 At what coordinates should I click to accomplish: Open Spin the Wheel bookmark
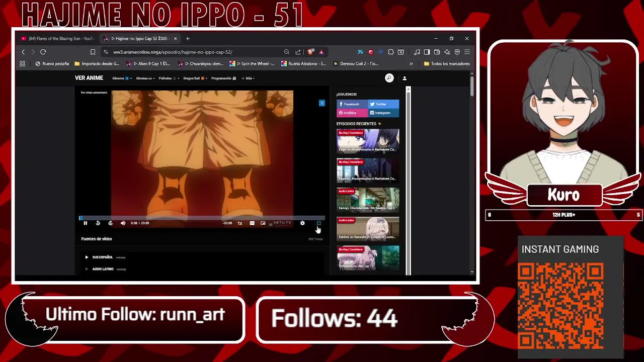pos(252,63)
